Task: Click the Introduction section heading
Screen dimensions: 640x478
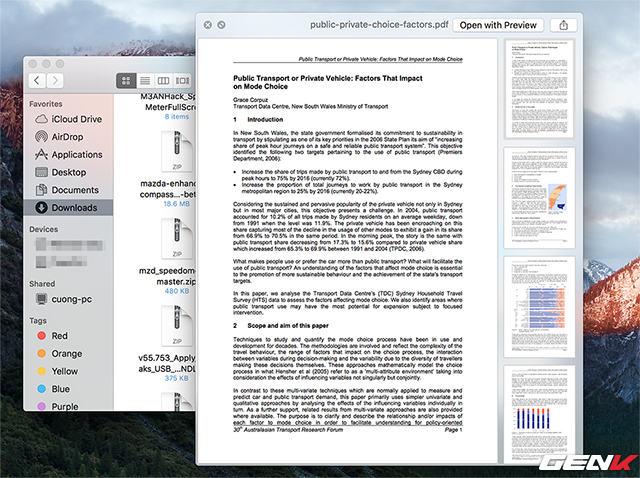Action: [265, 120]
